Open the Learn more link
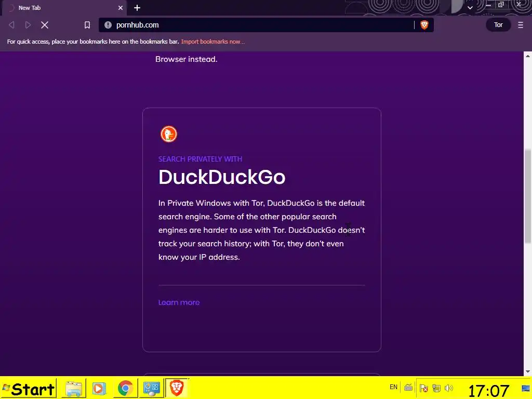 pyautogui.click(x=179, y=302)
